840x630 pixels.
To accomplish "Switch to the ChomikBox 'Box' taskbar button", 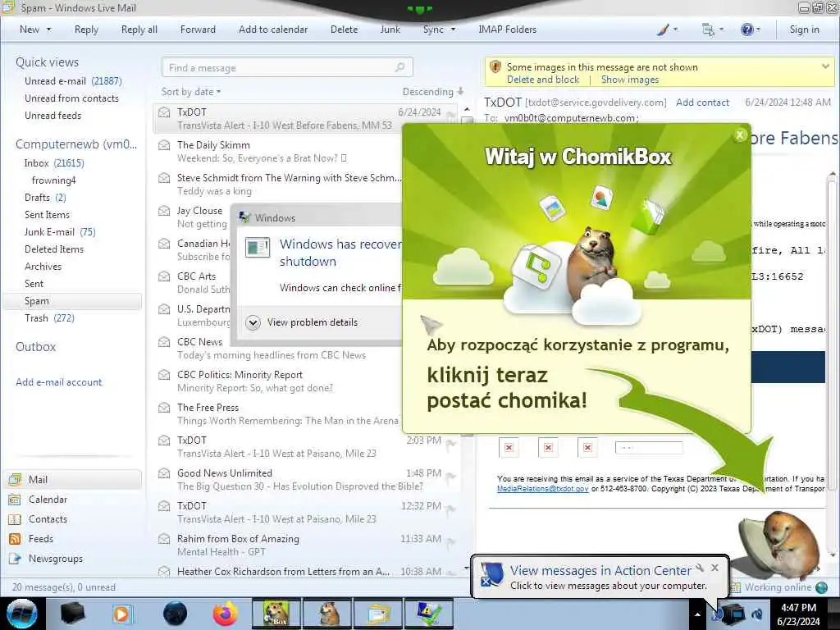I will point(276,614).
